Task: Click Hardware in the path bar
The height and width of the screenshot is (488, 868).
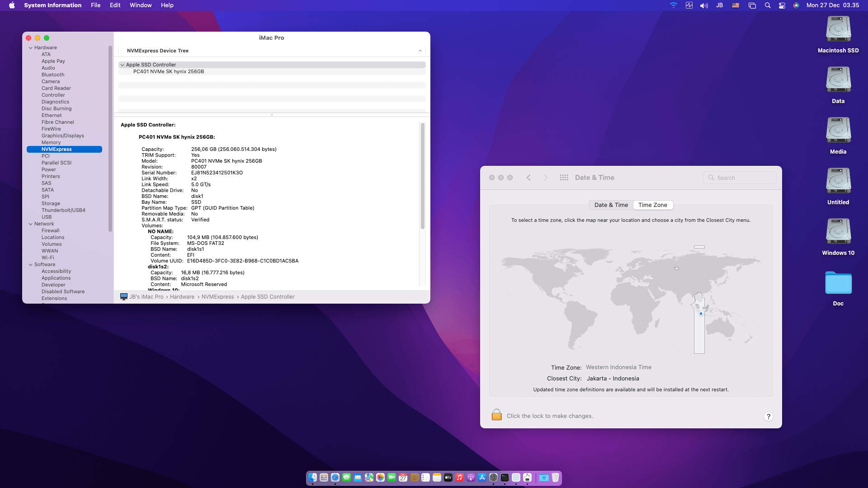Action: pos(182,297)
